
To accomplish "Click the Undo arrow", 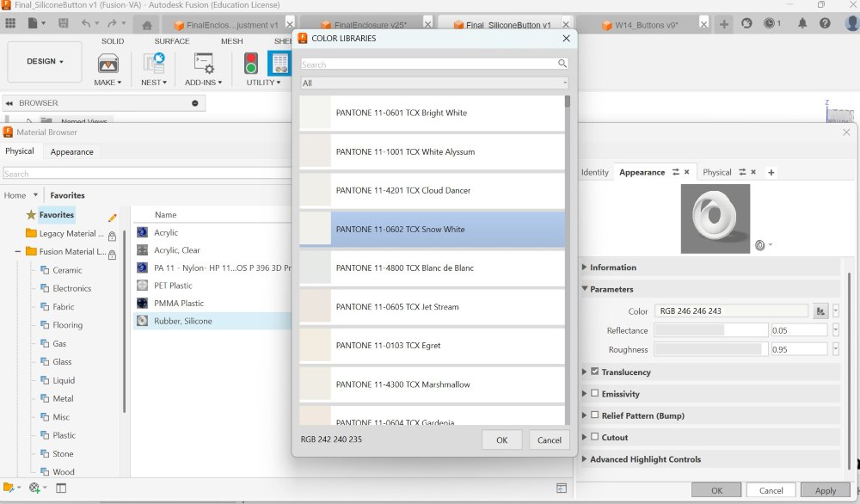I will point(86,23).
